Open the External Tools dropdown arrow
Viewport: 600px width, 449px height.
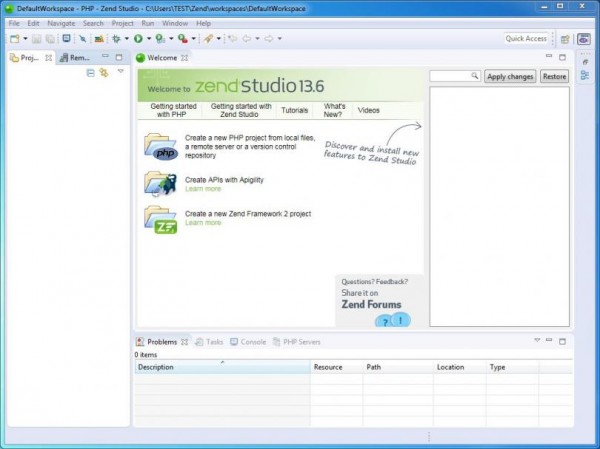tap(194, 39)
